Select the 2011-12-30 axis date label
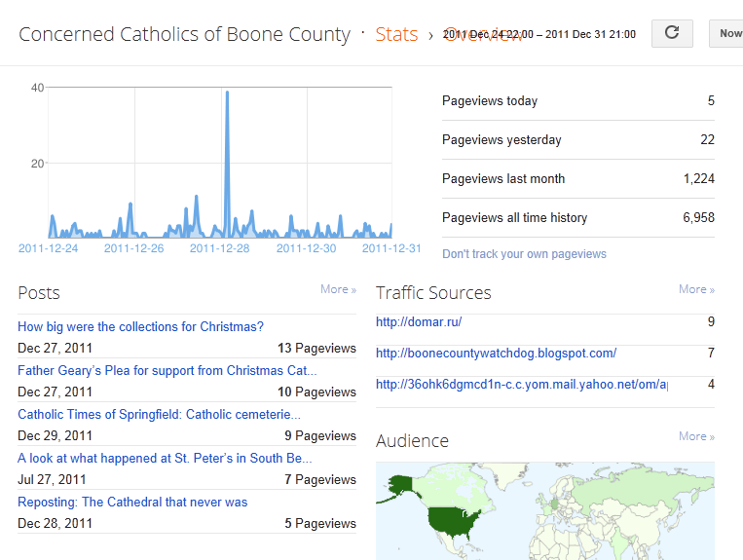The height and width of the screenshot is (560, 743). coord(306,248)
